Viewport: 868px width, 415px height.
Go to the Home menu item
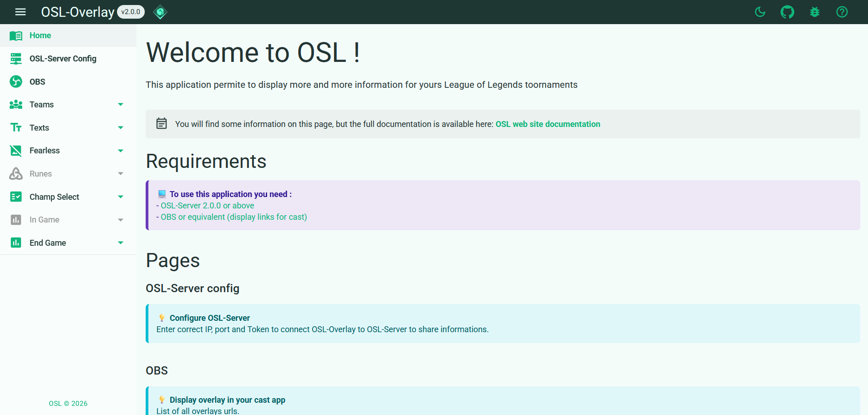point(68,35)
